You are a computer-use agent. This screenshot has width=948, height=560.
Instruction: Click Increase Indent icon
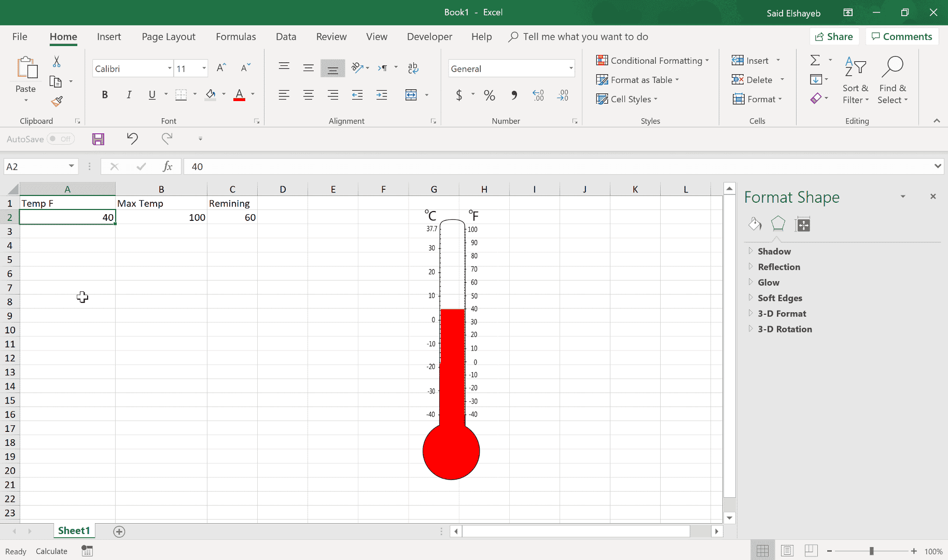pyautogui.click(x=382, y=94)
